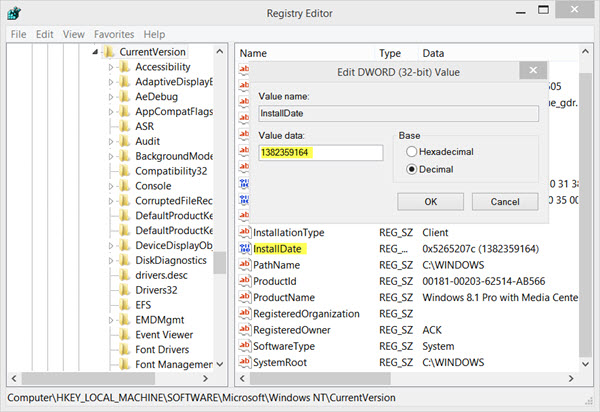This screenshot has width=600, height=412.
Task: Expand the AeDebug tree node
Action: click(111, 97)
